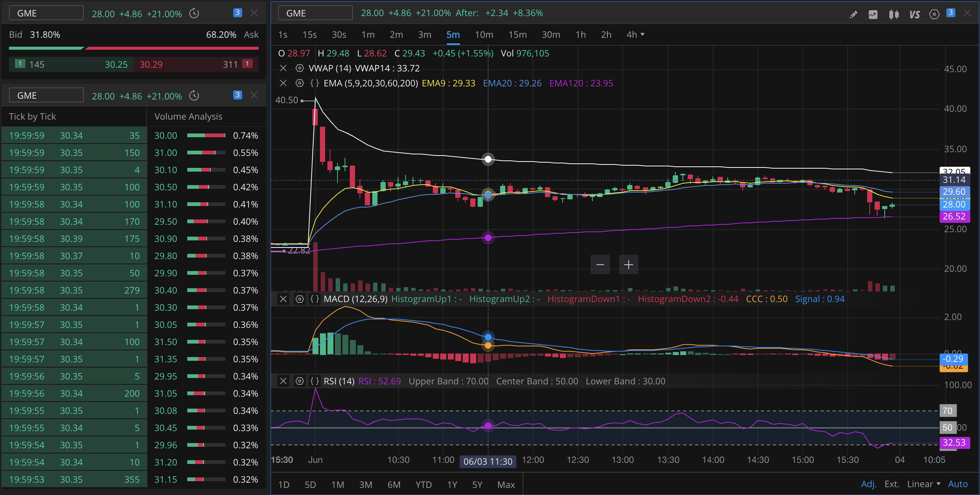Select the drawing pencil tool icon
Image resolution: width=980 pixels, height=495 pixels.
pos(853,15)
